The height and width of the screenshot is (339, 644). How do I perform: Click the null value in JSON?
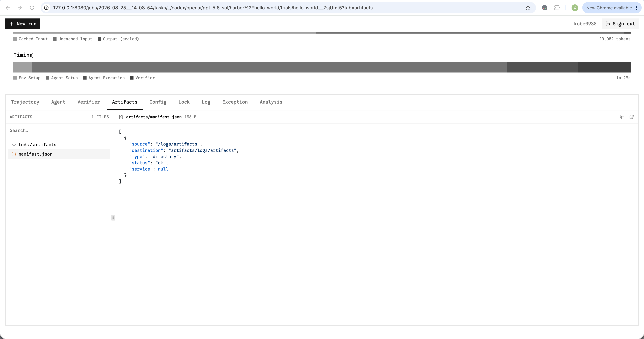[x=163, y=169]
